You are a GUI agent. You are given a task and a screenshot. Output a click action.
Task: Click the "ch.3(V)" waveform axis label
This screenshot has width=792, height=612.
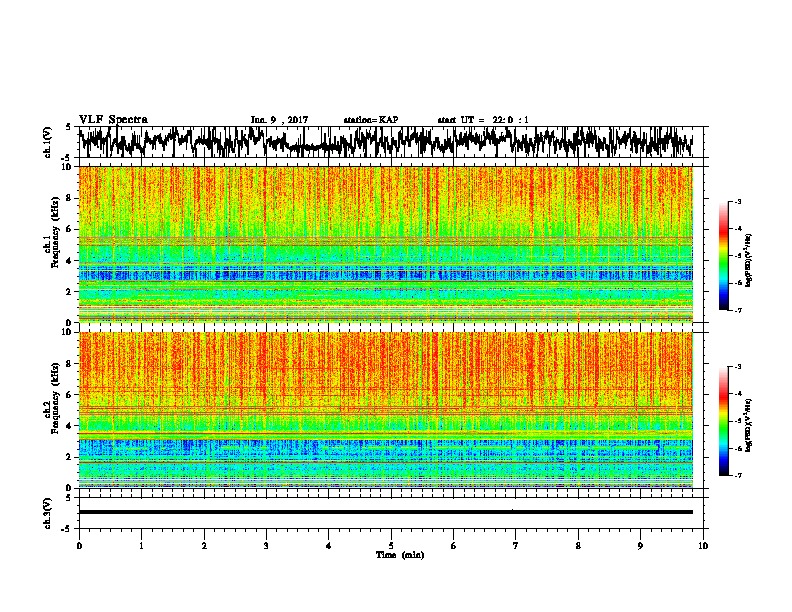(x=48, y=513)
